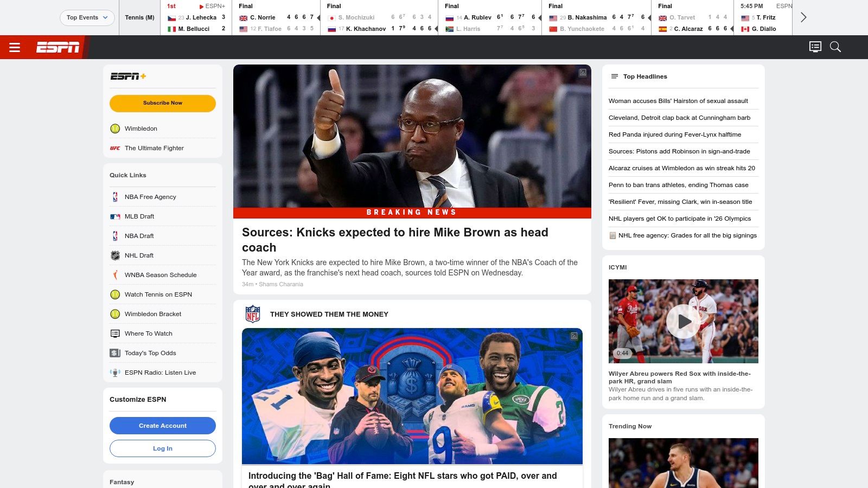Open the ESPN search icon
The width and height of the screenshot is (868, 488).
click(x=835, y=47)
